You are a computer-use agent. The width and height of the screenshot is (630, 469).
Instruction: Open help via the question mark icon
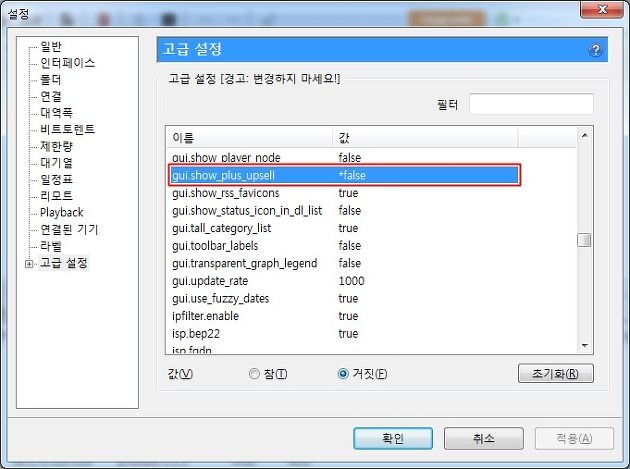pyautogui.click(x=595, y=50)
